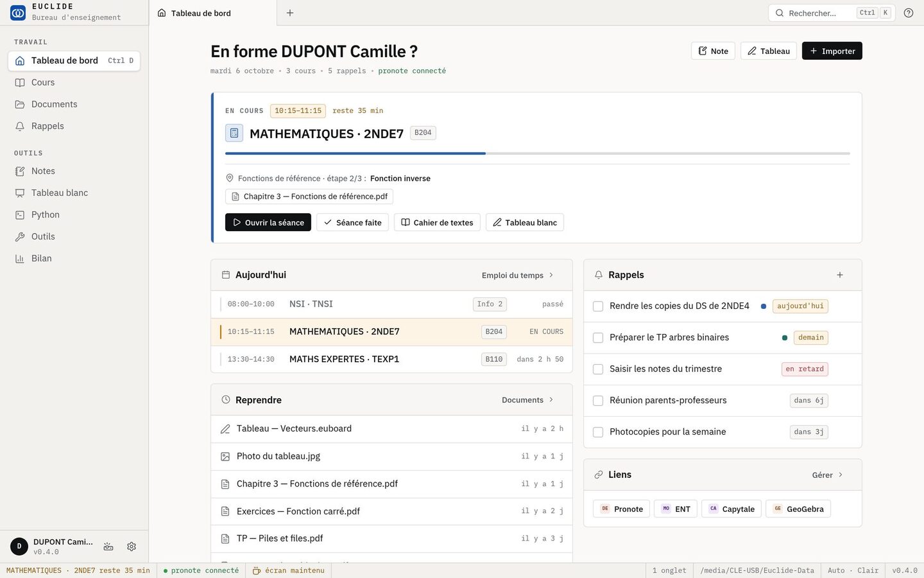Screen dimensions: 924x578
Task: Click the file icon of Exercices — Fonction carré.pdf
Action: 225,511
